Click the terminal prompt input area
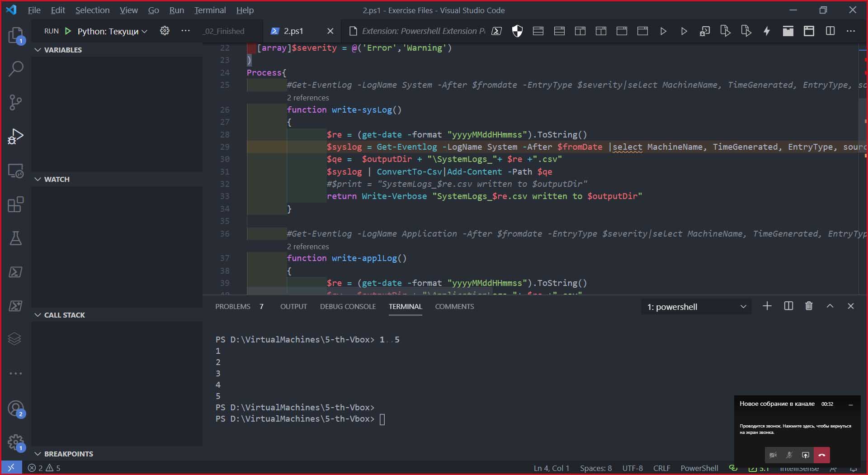This screenshot has height=475, width=868. (382, 419)
